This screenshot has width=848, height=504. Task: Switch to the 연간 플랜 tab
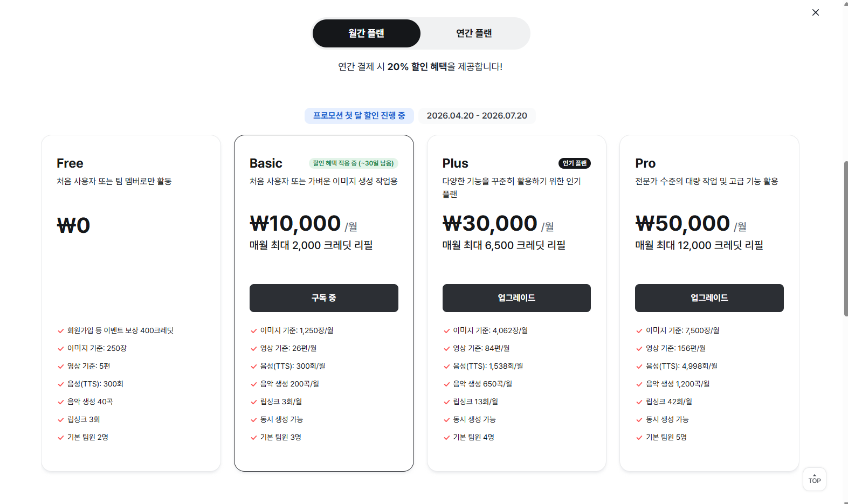click(x=474, y=33)
